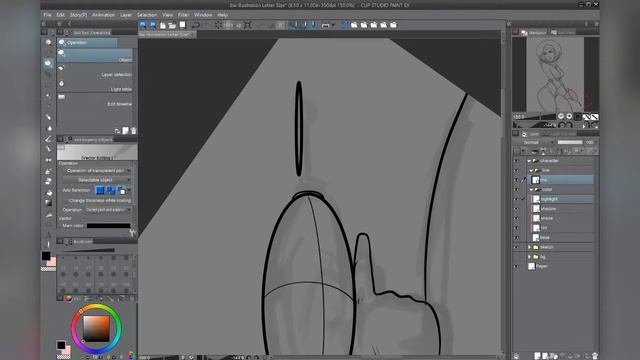
Task: Choose the first Add selection mode icon
Action: 100,190
